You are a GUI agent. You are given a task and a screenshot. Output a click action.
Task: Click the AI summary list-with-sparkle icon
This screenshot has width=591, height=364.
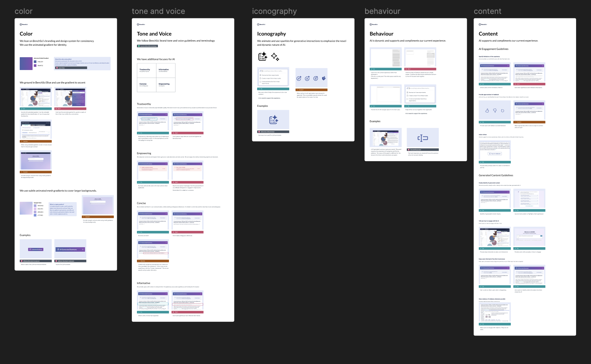coord(263,56)
